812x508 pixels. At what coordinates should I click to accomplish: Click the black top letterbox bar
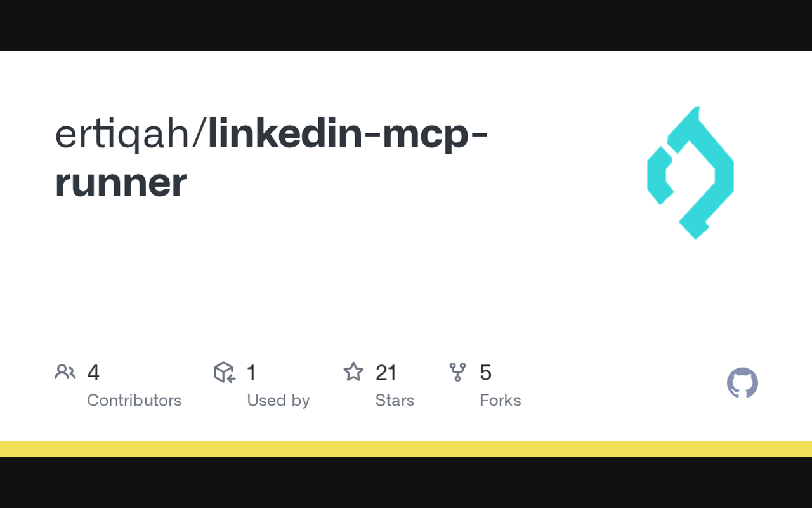coord(406,25)
